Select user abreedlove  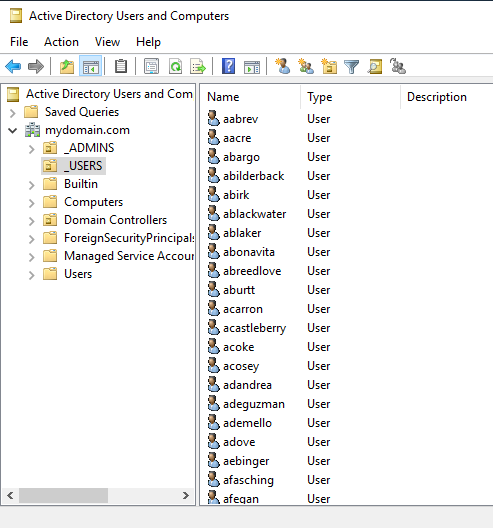tap(252, 271)
